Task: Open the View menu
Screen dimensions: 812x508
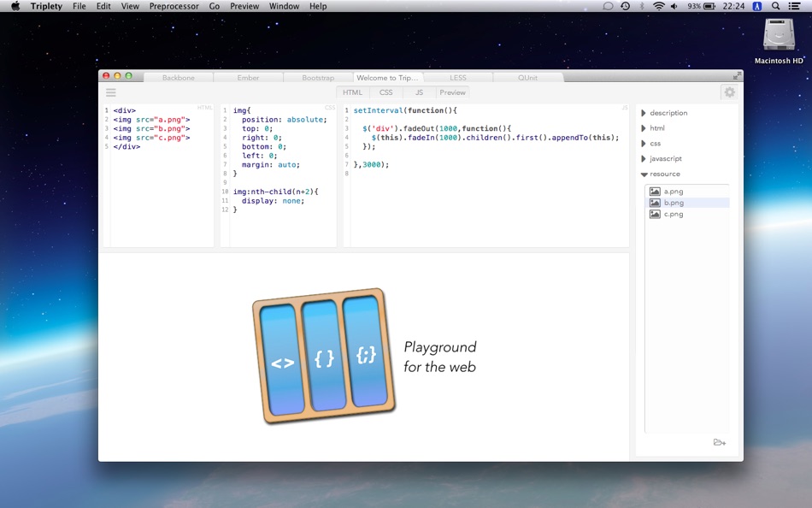Action: tap(130, 6)
